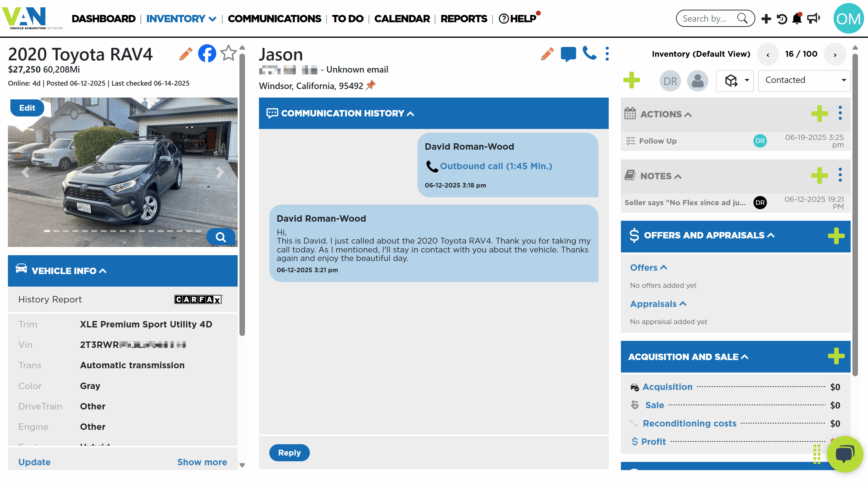Viewport: 868px width, 482px height.
Task: Open the recent history clock icon
Action: coord(782,19)
